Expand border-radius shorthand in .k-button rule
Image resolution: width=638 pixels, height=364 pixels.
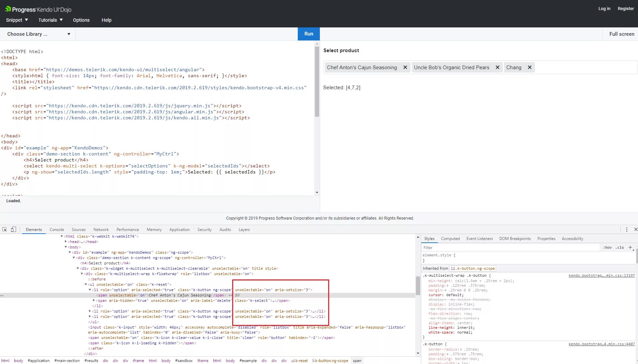[461, 350]
